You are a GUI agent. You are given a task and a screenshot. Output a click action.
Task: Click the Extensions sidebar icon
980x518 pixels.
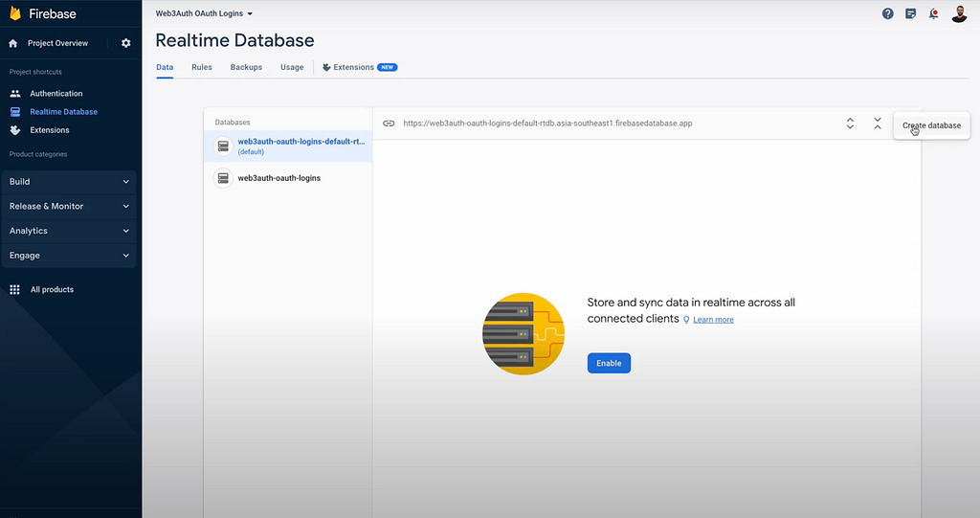pos(15,130)
